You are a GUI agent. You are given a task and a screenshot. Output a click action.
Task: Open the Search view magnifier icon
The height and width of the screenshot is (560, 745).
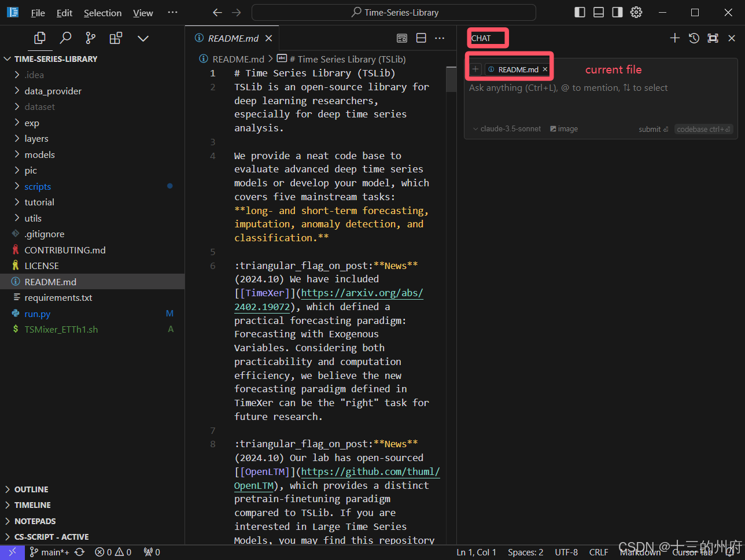tap(65, 38)
